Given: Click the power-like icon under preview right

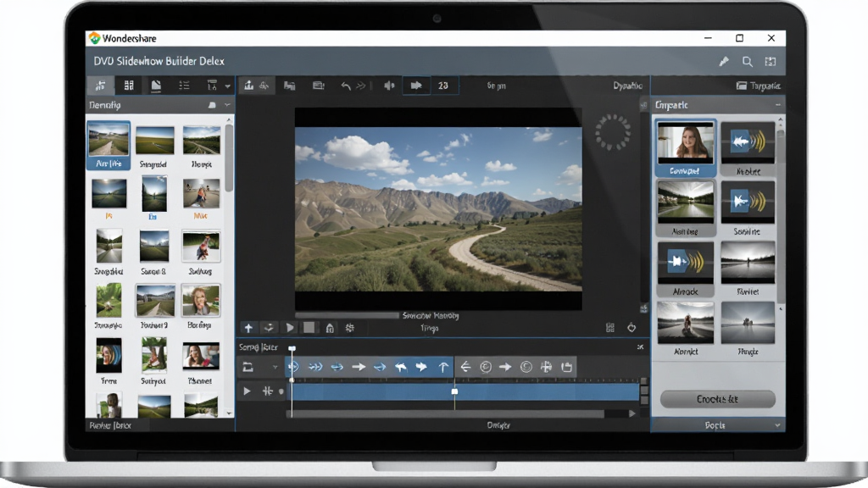Looking at the screenshot, I should [x=632, y=328].
